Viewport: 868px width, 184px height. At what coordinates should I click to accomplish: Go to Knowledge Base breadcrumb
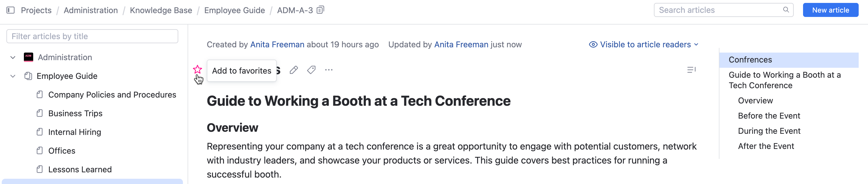[161, 11]
